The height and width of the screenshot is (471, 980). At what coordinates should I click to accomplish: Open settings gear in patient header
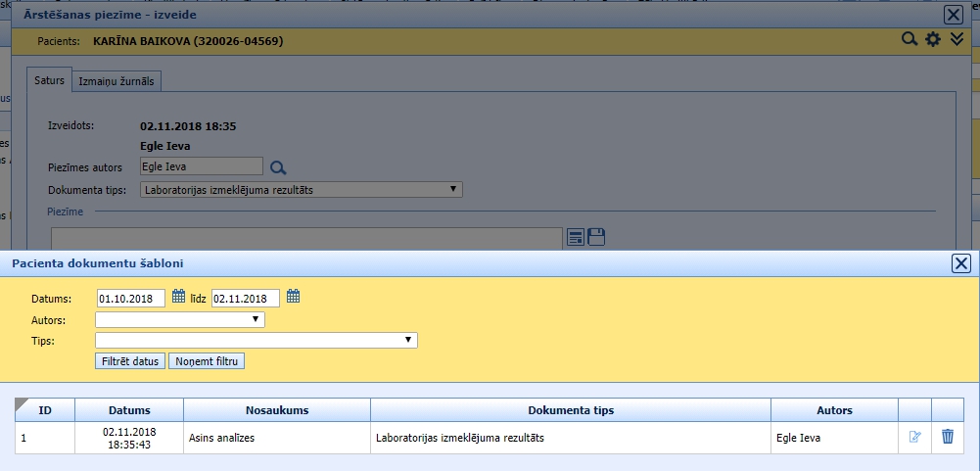pyautogui.click(x=933, y=40)
